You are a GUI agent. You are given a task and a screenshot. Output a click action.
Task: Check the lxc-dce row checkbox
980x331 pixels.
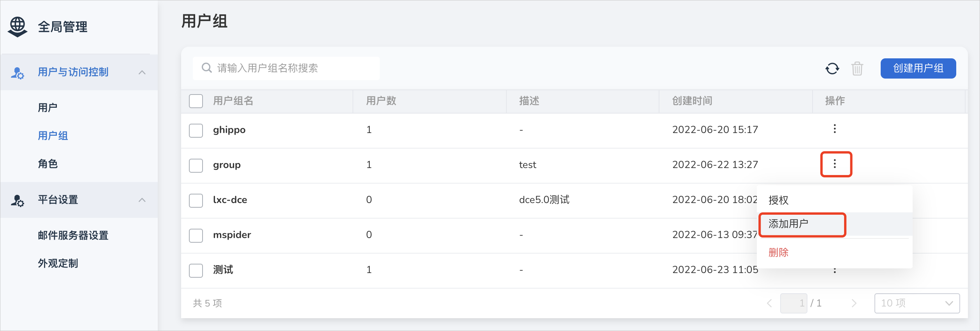[196, 201]
